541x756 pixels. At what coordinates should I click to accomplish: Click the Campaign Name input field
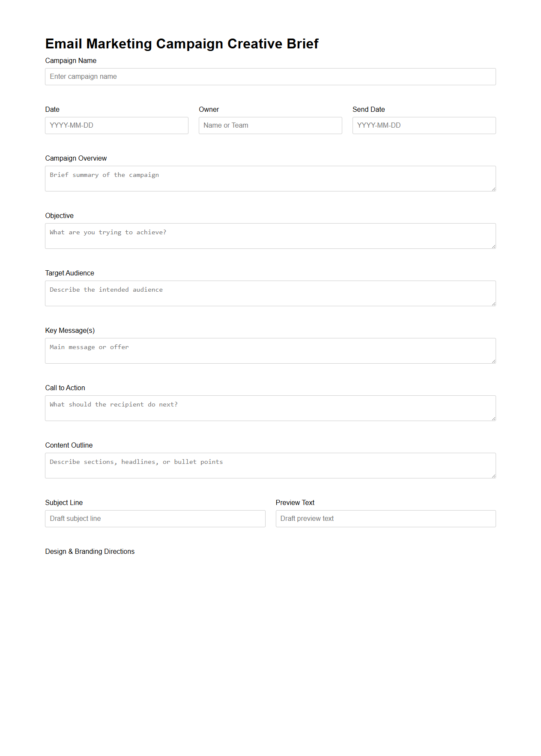[270, 77]
